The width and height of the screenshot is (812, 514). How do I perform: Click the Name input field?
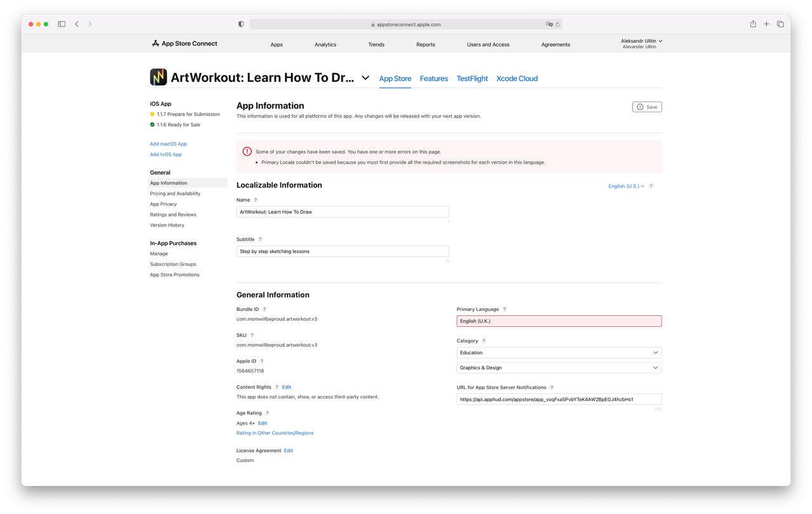(343, 212)
